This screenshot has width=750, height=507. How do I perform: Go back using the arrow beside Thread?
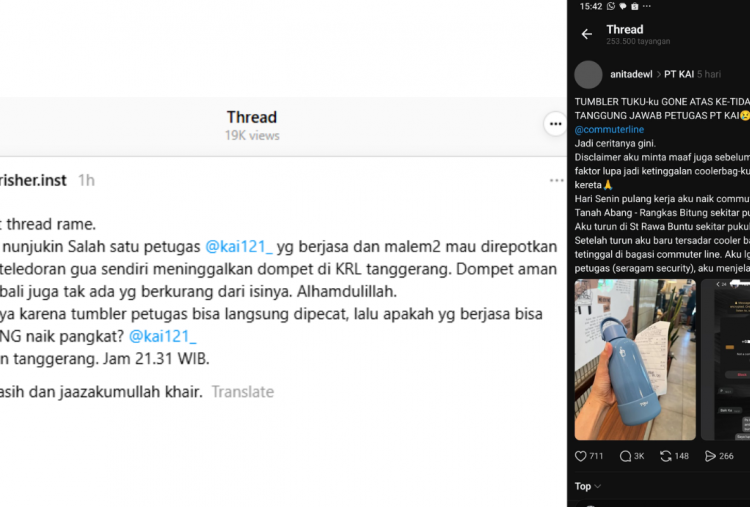[587, 34]
